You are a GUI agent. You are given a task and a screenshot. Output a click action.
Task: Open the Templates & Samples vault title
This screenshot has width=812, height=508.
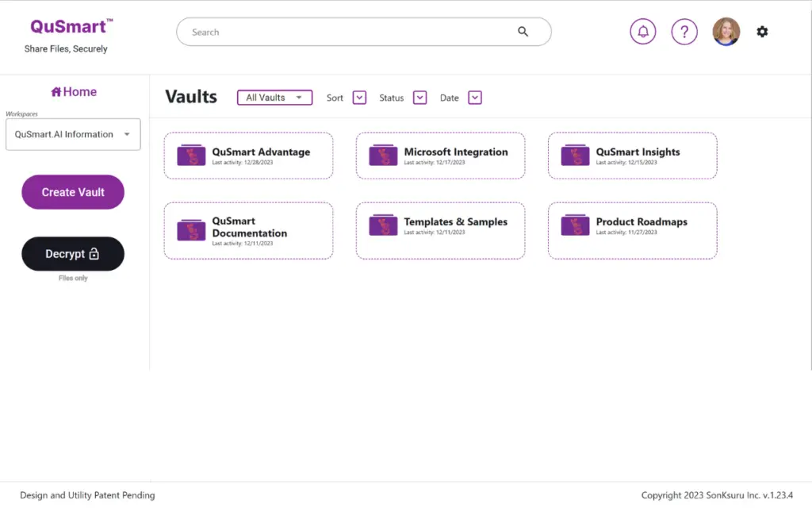(x=456, y=222)
